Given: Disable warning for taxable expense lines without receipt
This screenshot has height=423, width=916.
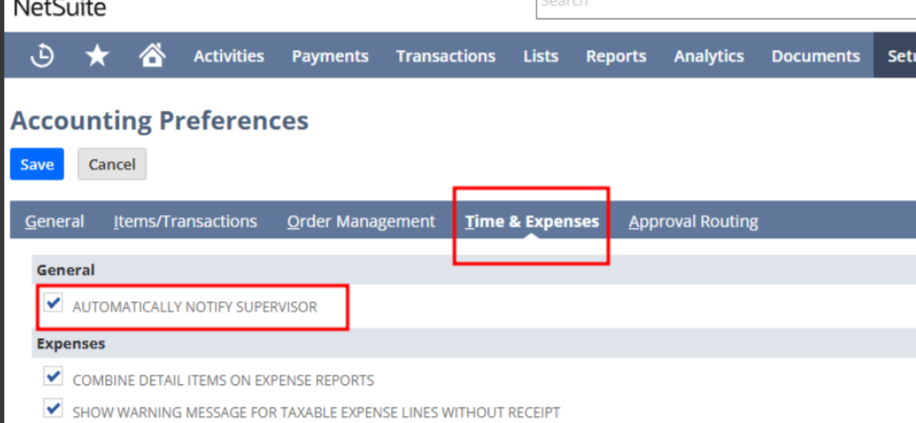Looking at the screenshot, I should coord(54,410).
